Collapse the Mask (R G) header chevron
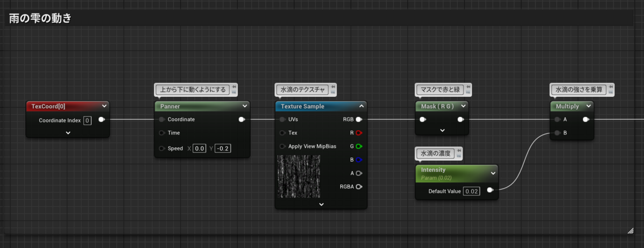Screen dimensions: 644x248 (463, 106)
